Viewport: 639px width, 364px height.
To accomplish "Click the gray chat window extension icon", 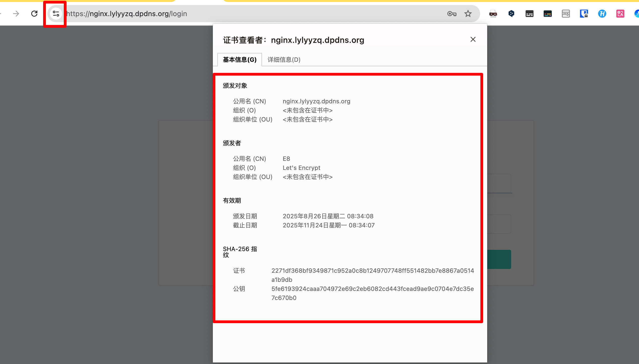I will click(566, 14).
